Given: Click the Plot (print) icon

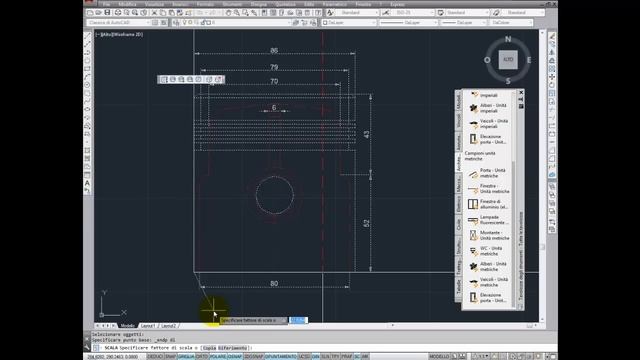Looking at the screenshot, I should click(x=118, y=13).
